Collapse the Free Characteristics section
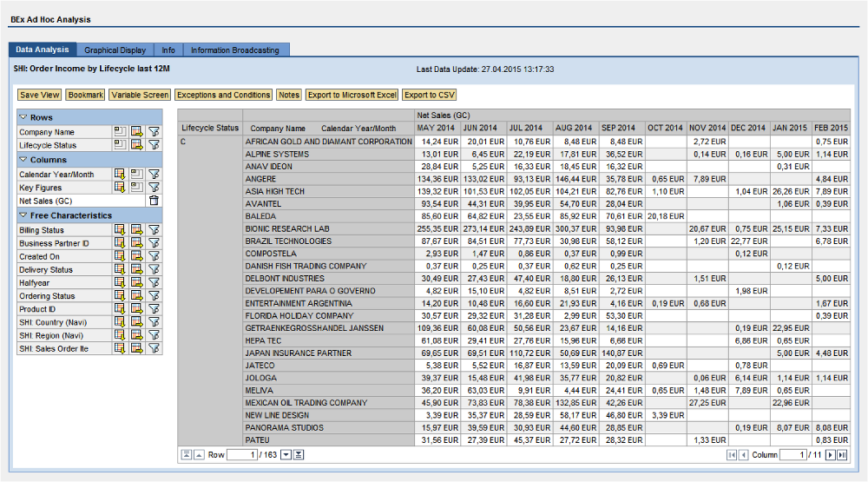 [x=23, y=215]
